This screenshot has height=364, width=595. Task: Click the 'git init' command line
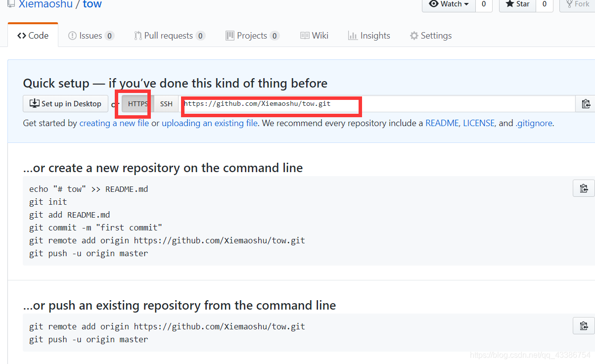pos(48,202)
